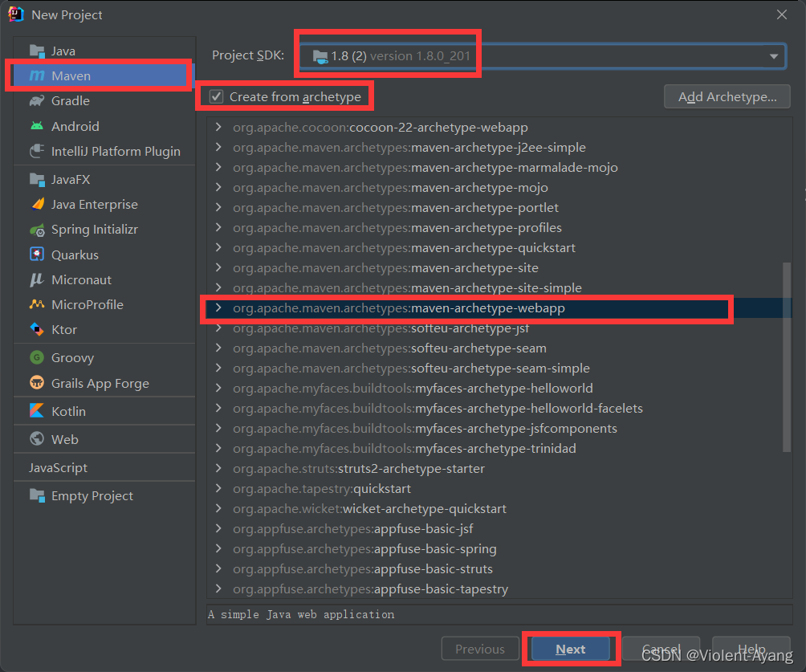Click the Previous button
Screen dimensions: 806x672
480,649
